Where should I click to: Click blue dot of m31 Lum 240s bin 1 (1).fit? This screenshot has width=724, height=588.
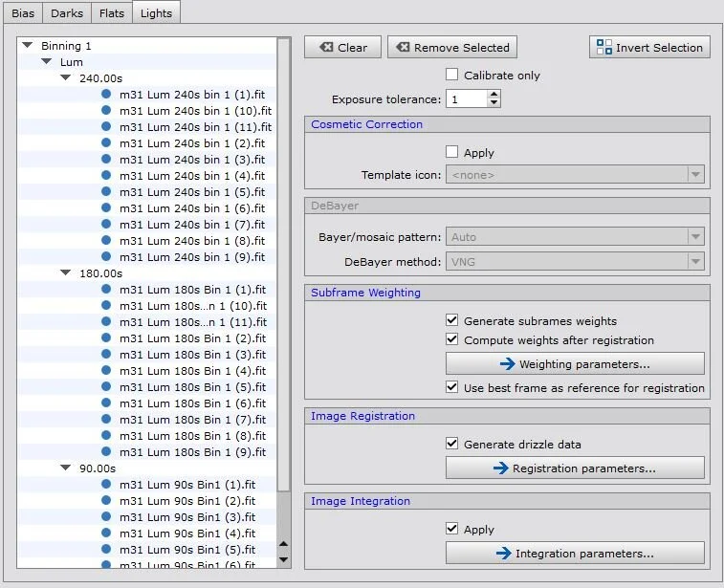click(106, 94)
